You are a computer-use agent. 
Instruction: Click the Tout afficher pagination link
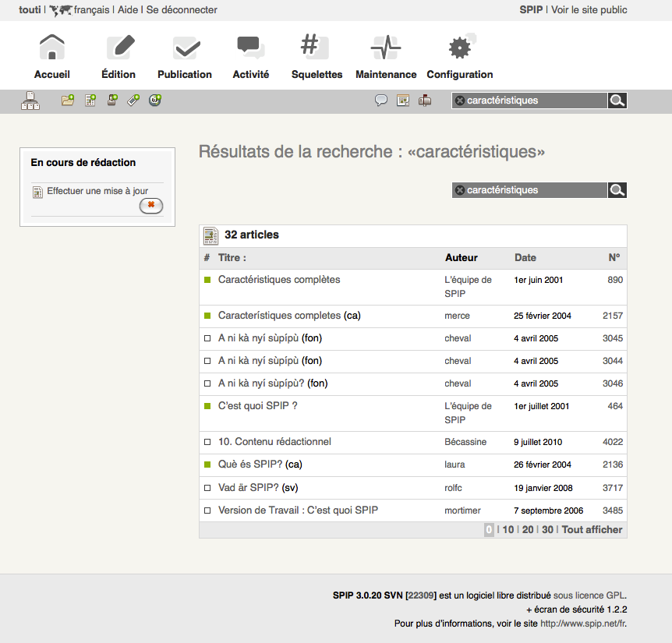pyautogui.click(x=592, y=530)
